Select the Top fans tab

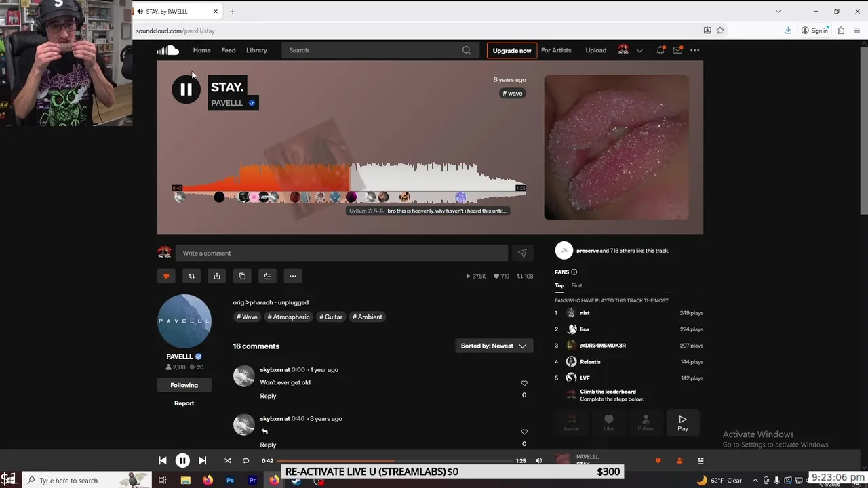(x=559, y=285)
